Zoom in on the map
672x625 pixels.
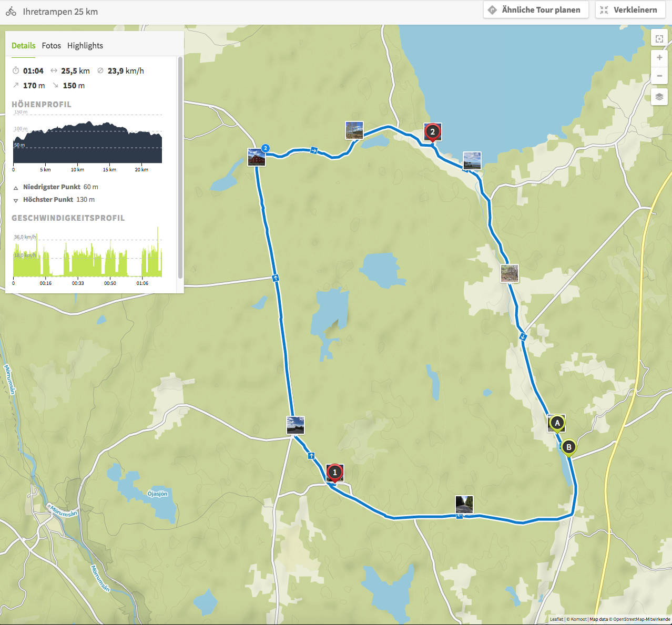(659, 58)
